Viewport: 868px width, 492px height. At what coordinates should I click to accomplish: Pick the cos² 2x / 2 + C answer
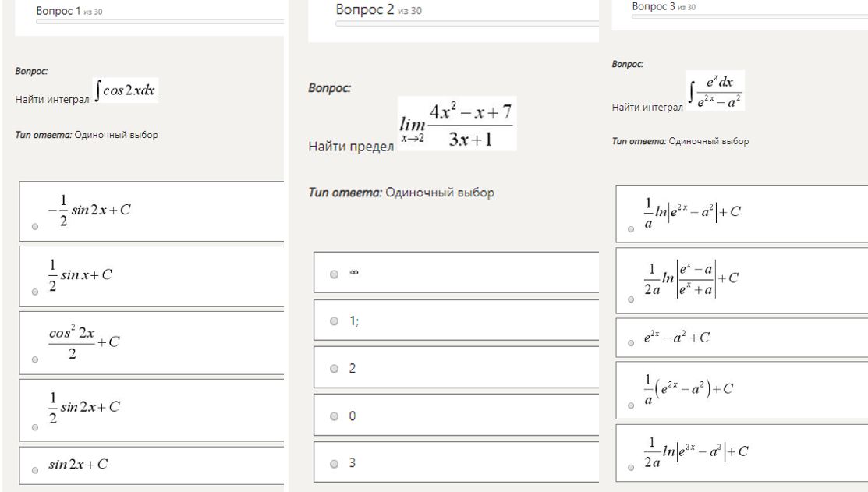36,359
